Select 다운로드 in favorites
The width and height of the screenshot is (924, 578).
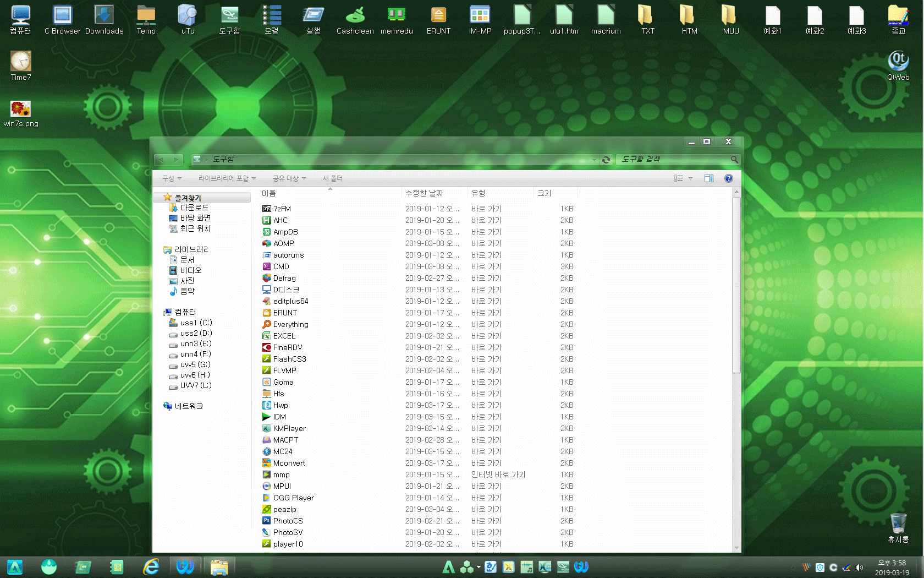[189, 208]
